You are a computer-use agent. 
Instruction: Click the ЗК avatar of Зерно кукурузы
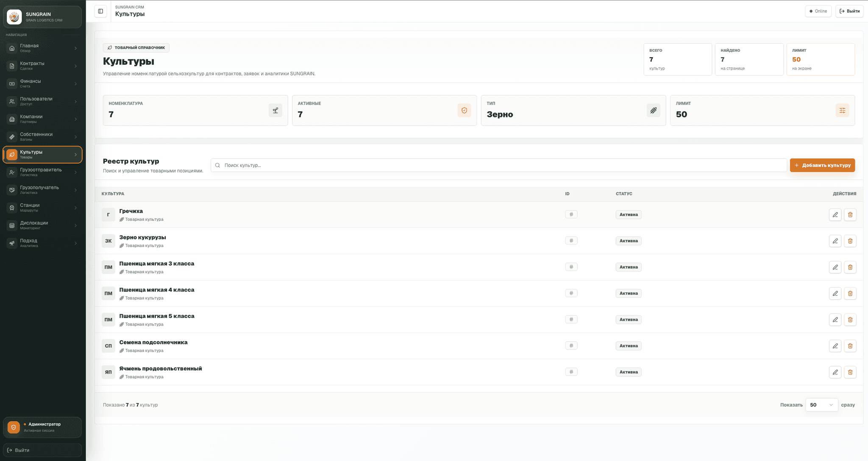point(108,241)
